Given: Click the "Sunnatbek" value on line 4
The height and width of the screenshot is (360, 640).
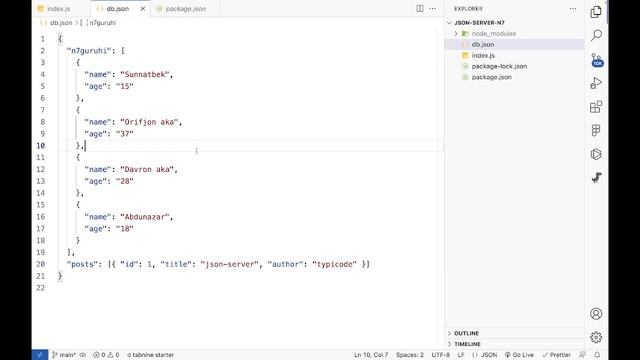Looking at the screenshot, I should coord(144,74).
